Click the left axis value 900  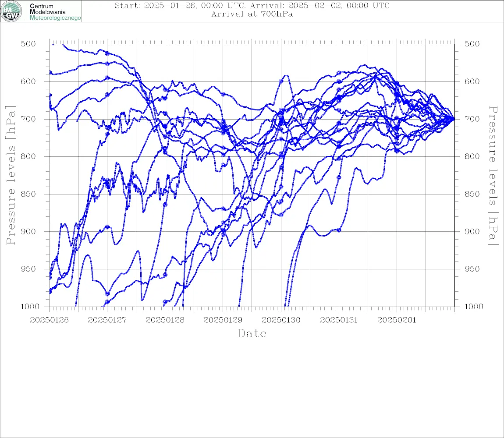coord(28,231)
